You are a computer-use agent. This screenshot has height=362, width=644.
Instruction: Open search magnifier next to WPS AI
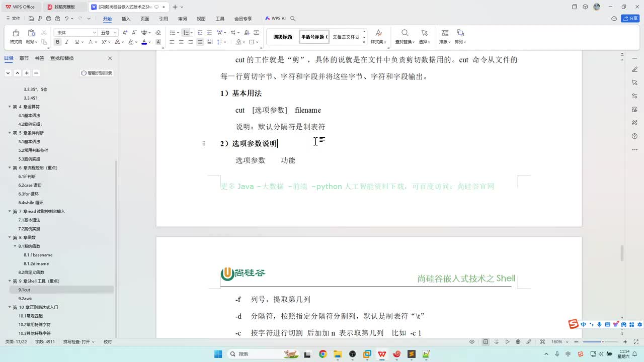click(293, 19)
